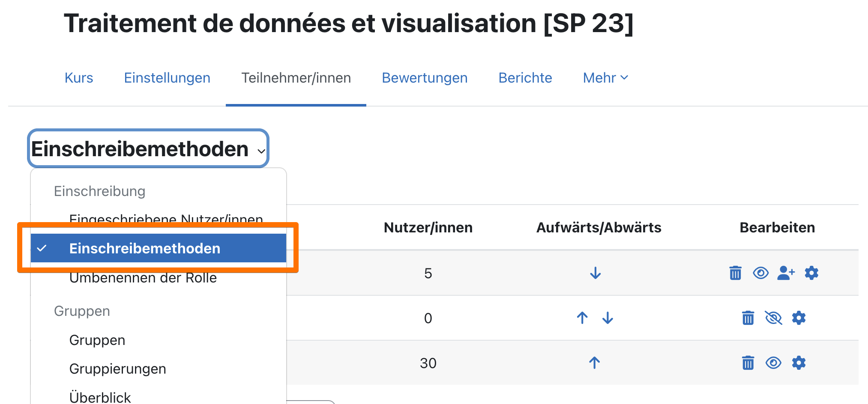Click the user count value 30
Viewport: 868px width, 404px height.
click(x=428, y=363)
